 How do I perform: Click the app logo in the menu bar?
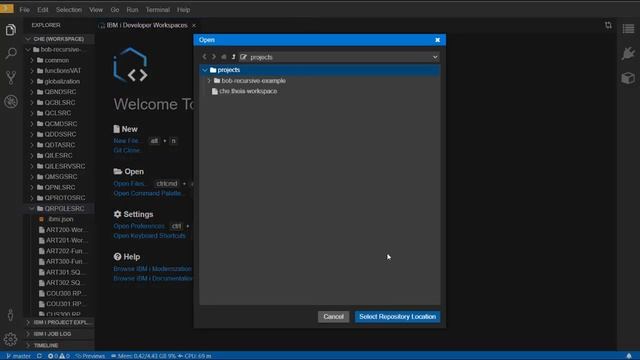tap(7, 9)
